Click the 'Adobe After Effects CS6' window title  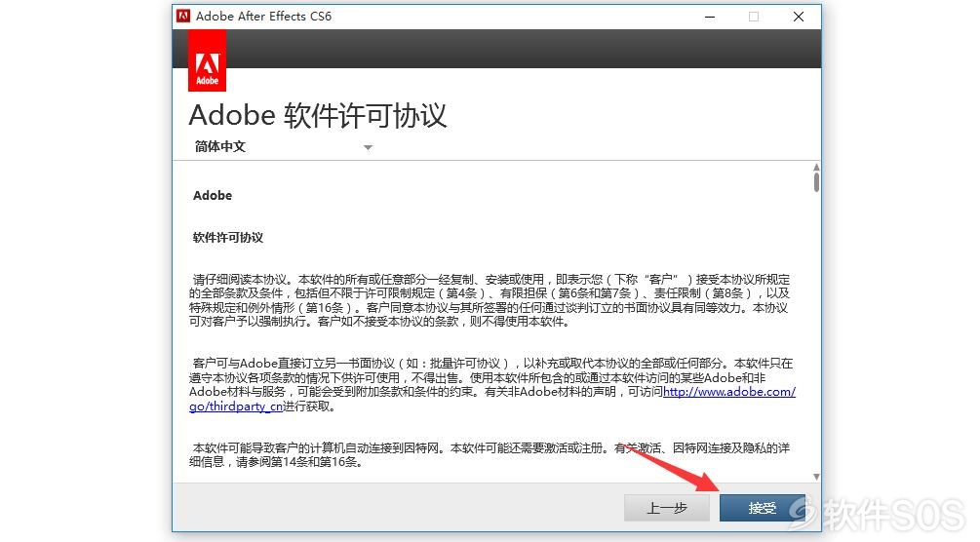[263, 17]
